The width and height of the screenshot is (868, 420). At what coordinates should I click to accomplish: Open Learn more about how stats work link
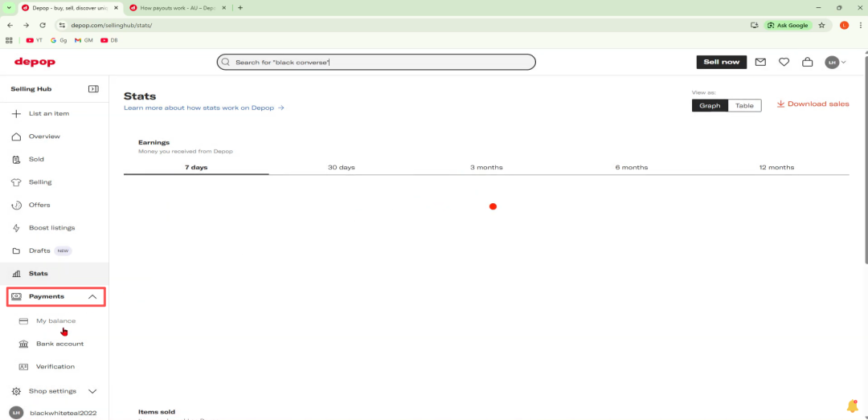click(203, 108)
